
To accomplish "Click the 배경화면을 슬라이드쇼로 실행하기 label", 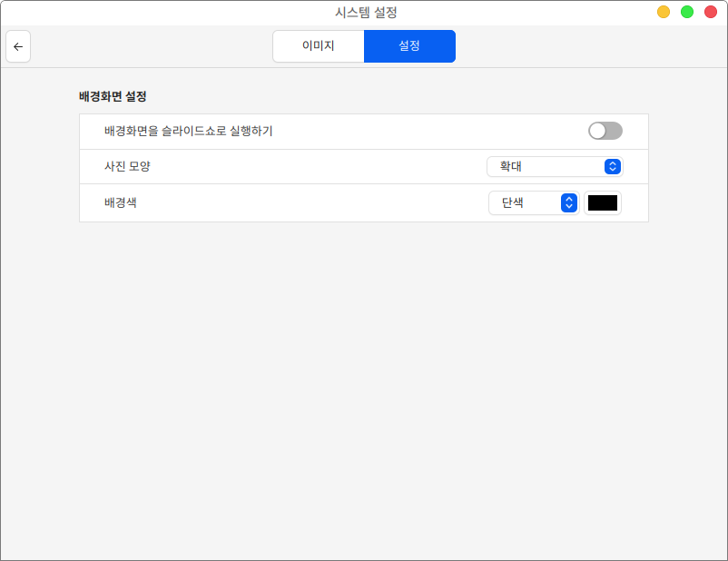I will click(x=189, y=131).
